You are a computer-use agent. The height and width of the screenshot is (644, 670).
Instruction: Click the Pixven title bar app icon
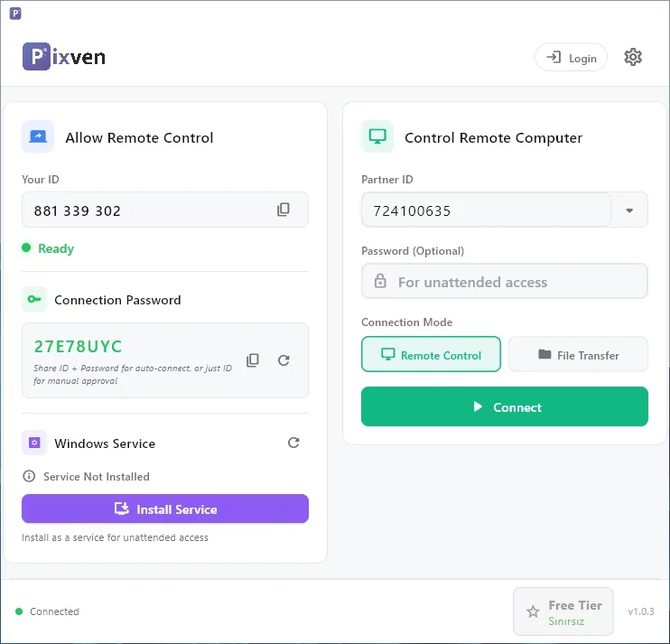[15, 14]
